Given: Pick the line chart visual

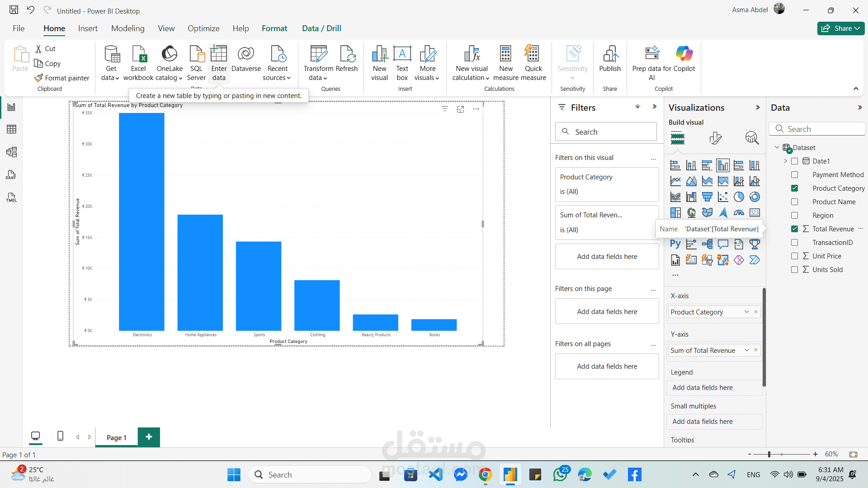Looking at the screenshot, I should [x=675, y=181].
